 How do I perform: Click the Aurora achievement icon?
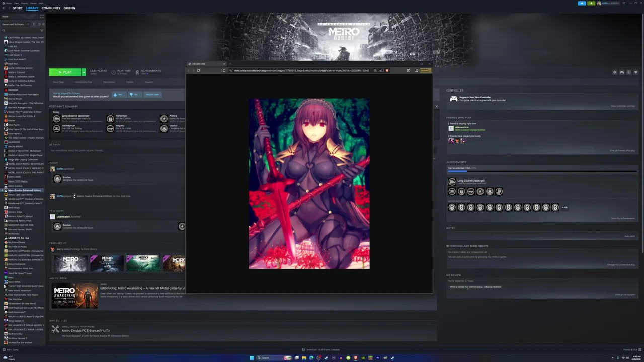pyautogui.click(x=164, y=119)
